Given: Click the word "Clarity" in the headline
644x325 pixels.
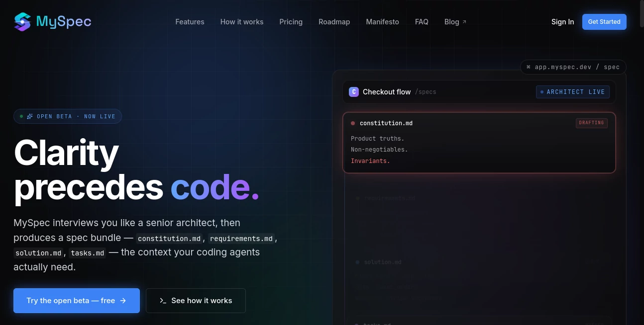Looking at the screenshot, I should [x=66, y=153].
